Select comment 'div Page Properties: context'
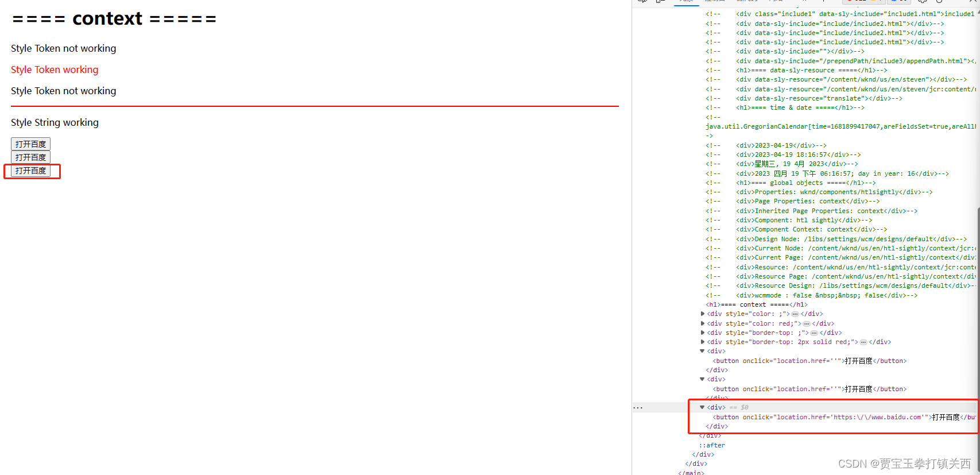Screen dimensions: 980x475 [x=793, y=201]
